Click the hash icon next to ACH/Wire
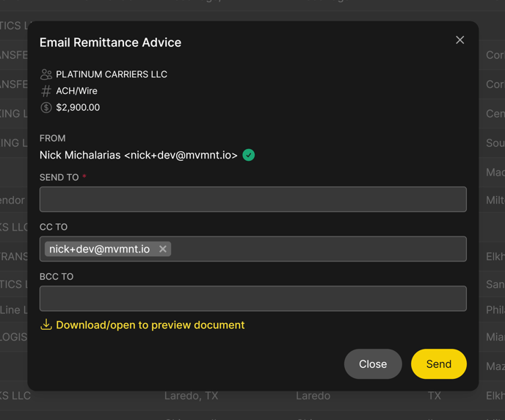The image size is (505, 420). pos(46,91)
